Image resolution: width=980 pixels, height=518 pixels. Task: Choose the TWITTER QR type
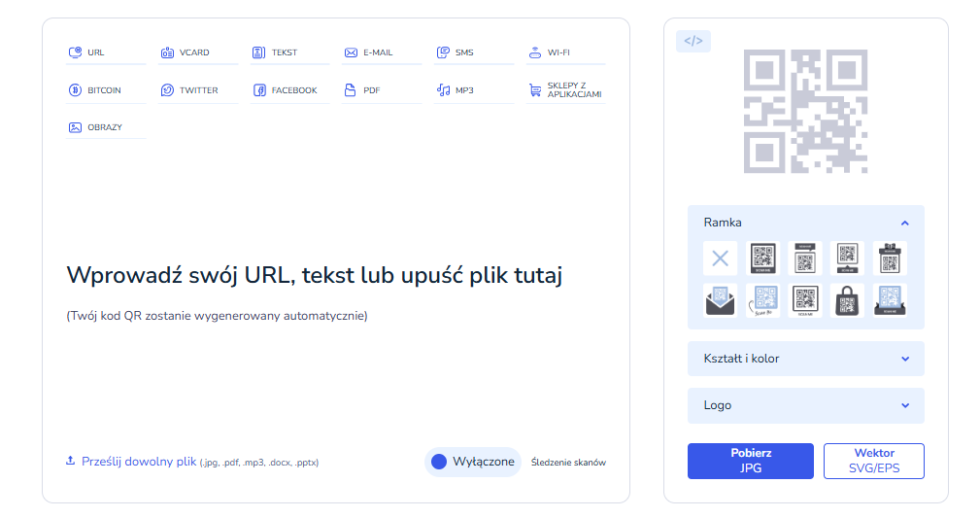pos(197,90)
